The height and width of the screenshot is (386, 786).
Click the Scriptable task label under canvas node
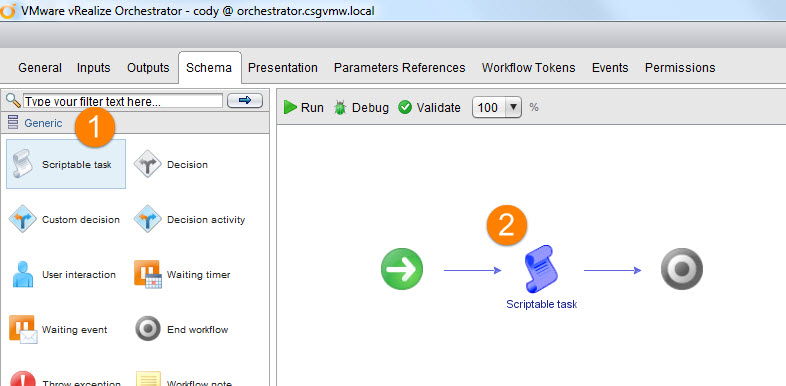(x=541, y=304)
